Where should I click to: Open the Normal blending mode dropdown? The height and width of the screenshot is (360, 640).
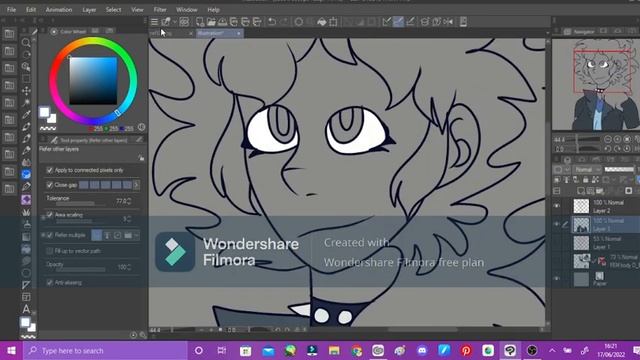point(587,169)
